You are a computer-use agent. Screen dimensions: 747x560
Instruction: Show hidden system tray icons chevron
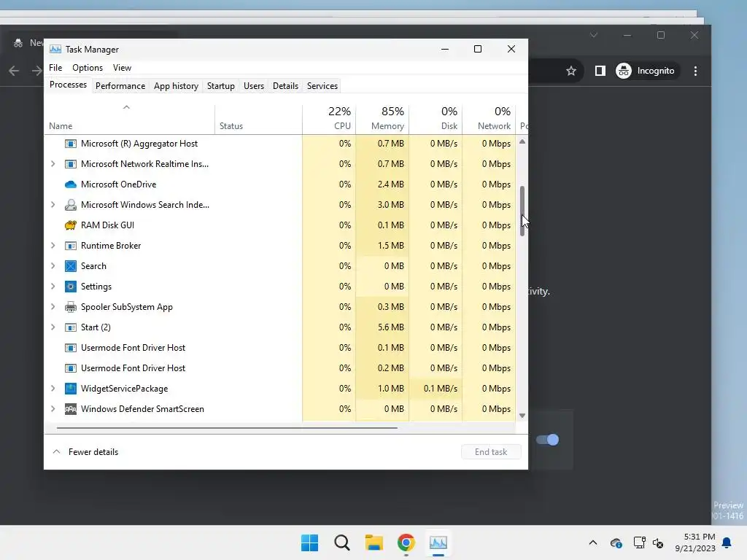[x=592, y=542]
